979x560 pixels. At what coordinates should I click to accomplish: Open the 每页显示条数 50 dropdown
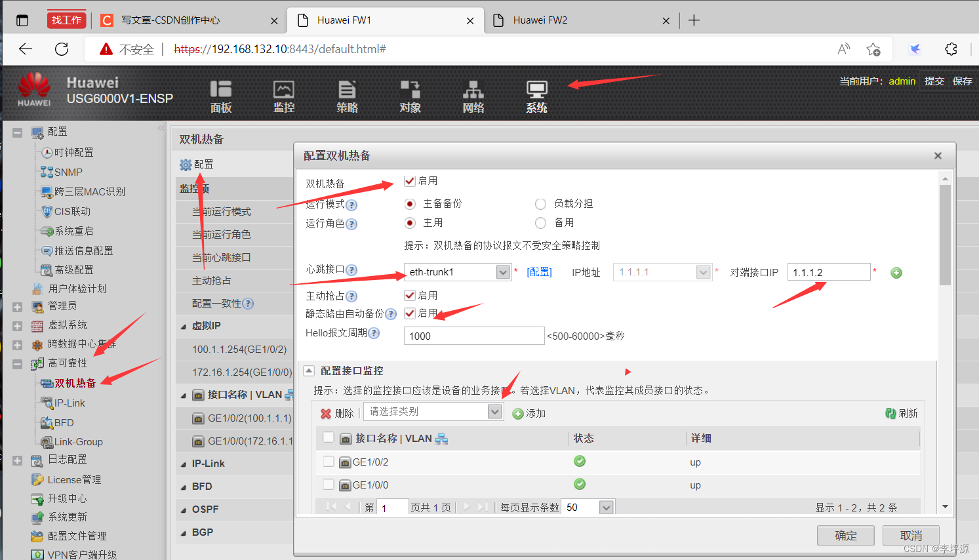pos(607,508)
